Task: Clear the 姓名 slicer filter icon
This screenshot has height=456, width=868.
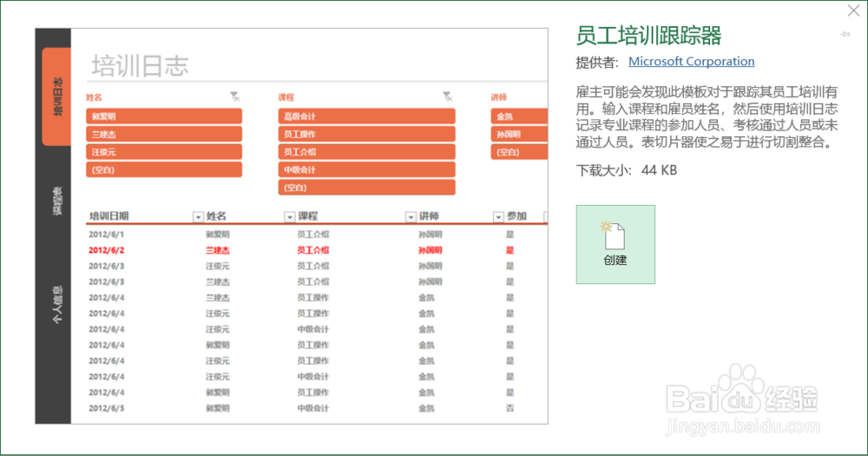Action: (x=234, y=97)
